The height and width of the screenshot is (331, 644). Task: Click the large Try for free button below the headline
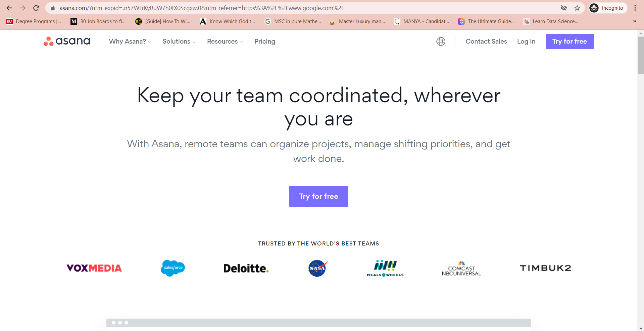[x=318, y=196]
